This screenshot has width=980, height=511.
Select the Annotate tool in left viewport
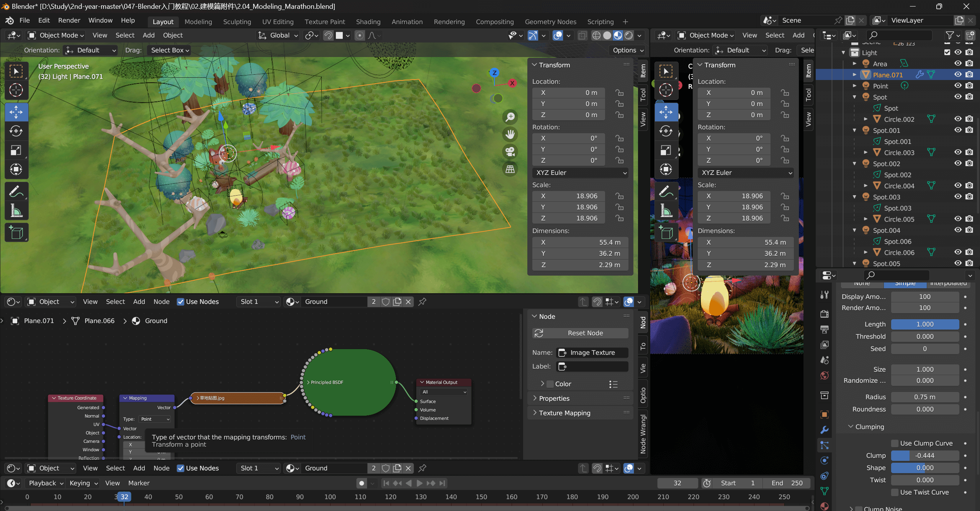pos(16,191)
